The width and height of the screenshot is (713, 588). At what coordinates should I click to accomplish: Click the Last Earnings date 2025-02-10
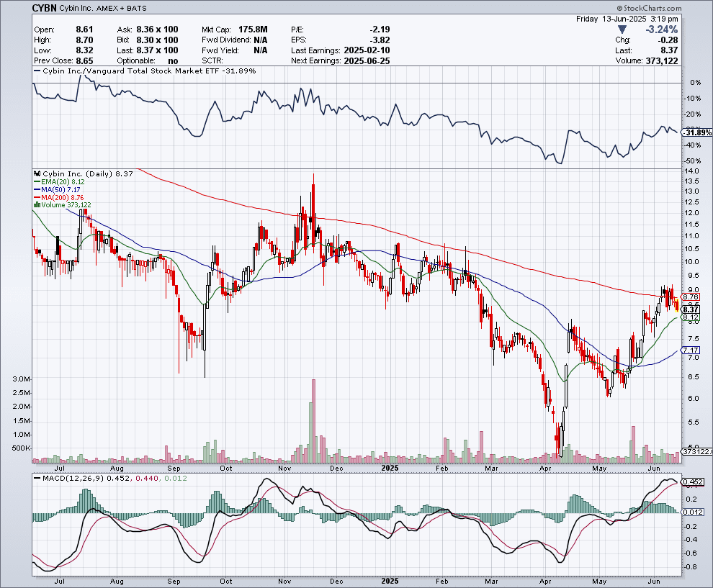click(367, 50)
